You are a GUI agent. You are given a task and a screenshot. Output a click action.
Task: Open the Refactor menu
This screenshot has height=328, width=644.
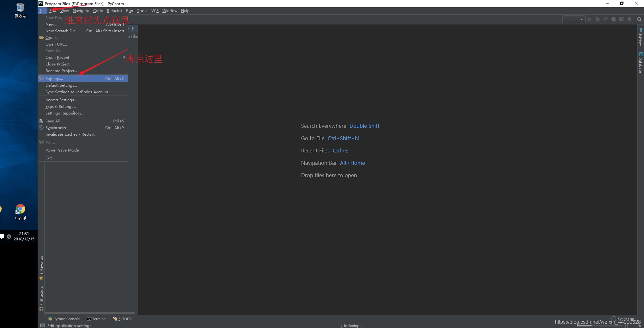(x=114, y=11)
